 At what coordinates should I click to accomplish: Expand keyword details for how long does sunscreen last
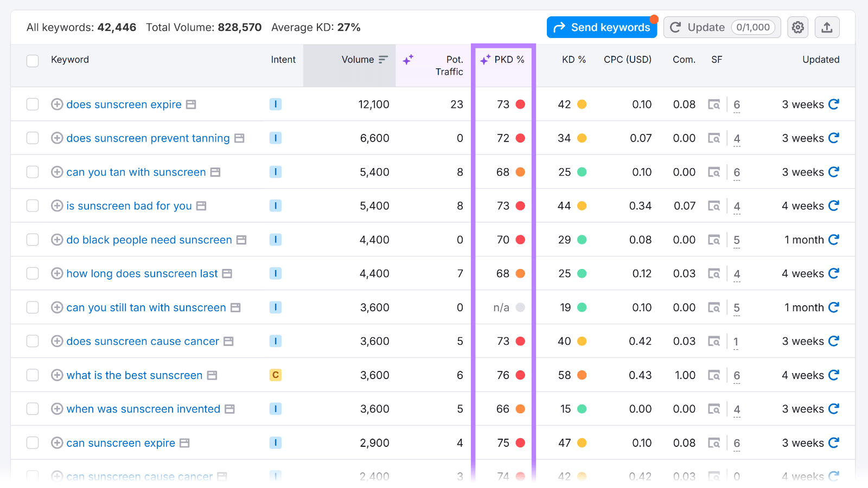click(57, 273)
